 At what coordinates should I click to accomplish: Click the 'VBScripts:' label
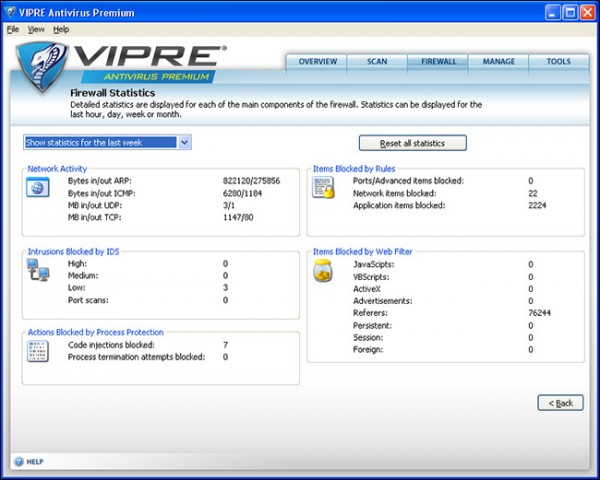click(x=371, y=277)
